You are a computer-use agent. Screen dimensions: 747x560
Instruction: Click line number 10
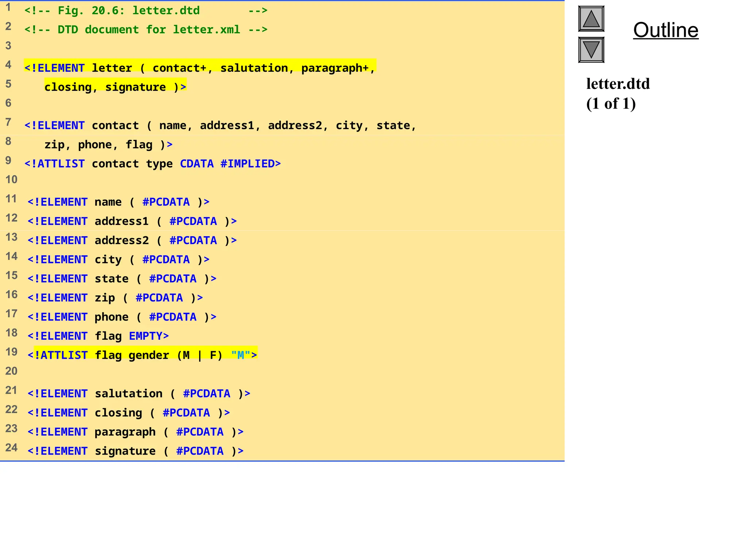click(x=11, y=179)
